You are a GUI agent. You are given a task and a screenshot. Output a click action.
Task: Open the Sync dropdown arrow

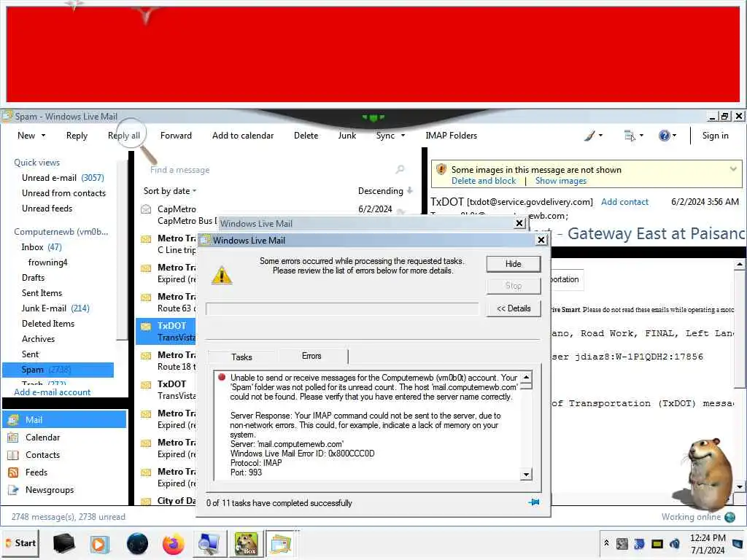tap(403, 136)
